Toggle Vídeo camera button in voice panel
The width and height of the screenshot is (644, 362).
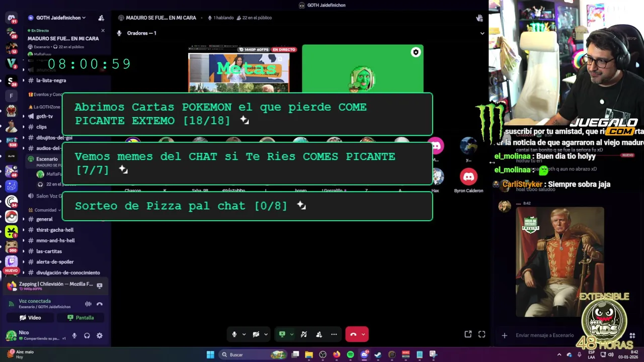click(30, 318)
